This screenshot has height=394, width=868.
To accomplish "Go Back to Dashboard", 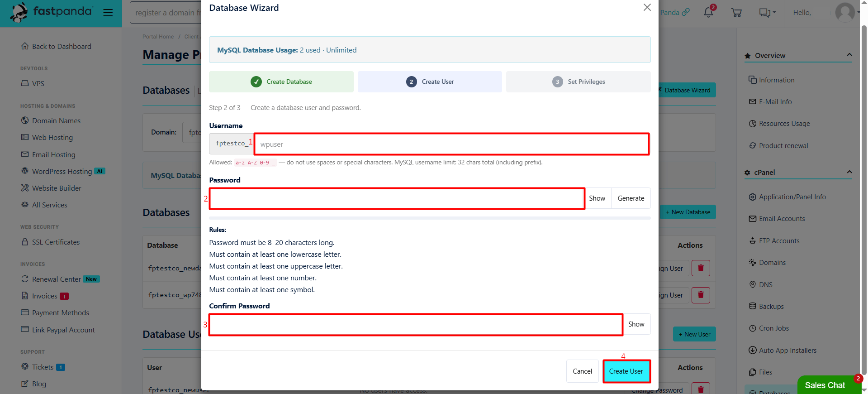I will (56, 46).
